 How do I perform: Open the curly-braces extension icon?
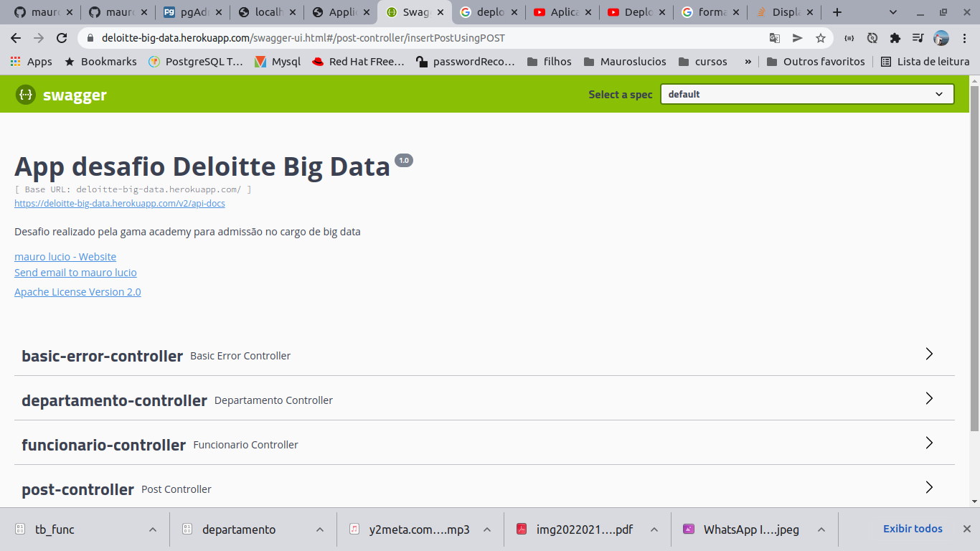pyautogui.click(x=849, y=38)
